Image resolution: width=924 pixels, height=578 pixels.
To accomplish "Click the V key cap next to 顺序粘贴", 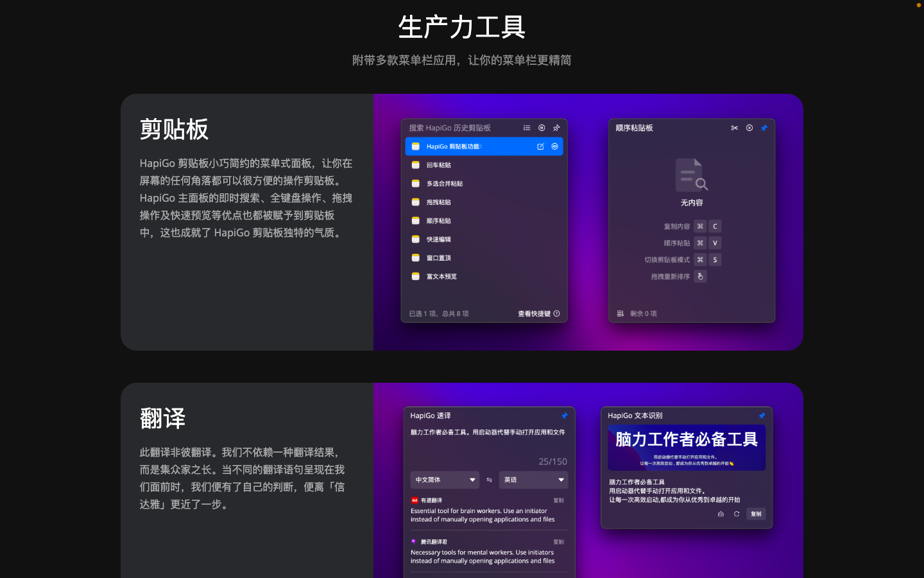I will point(715,243).
